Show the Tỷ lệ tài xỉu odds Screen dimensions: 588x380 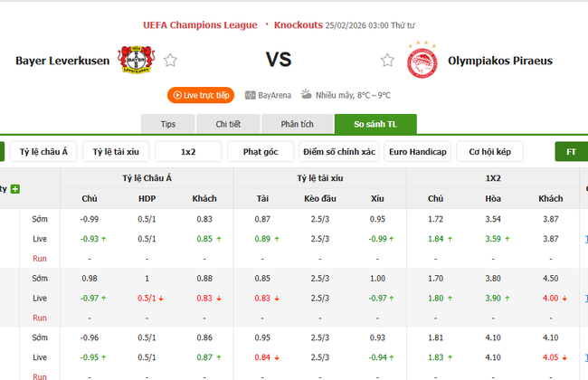click(116, 152)
